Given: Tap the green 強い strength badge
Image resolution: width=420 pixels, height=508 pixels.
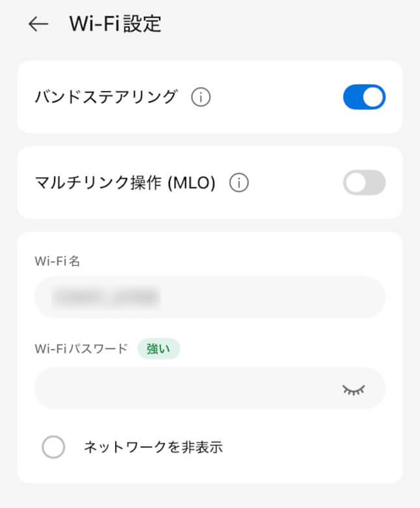Looking at the screenshot, I should click(x=158, y=348).
